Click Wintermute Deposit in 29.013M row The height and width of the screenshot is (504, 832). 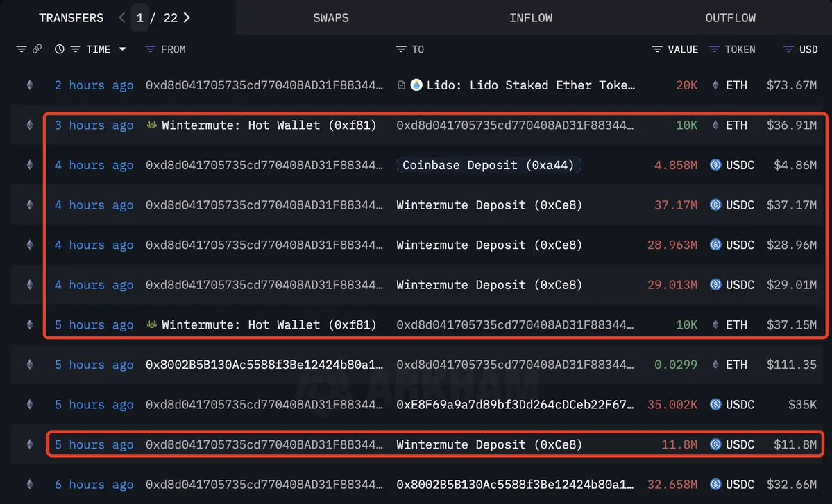coord(489,285)
